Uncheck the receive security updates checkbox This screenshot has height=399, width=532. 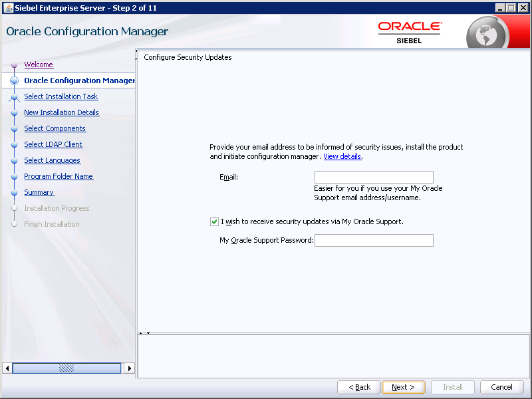click(x=214, y=221)
